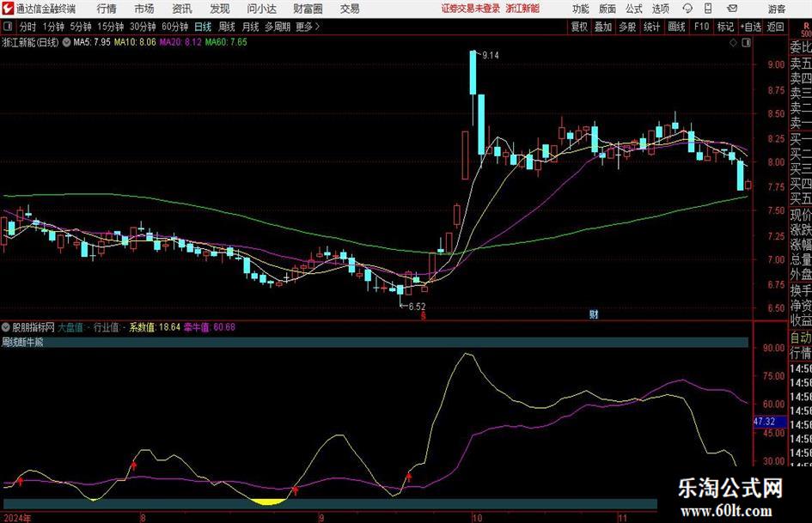The height and width of the screenshot is (523, 812).
Task: Click the 游客 guest account label
Action: [x=777, y=9]
